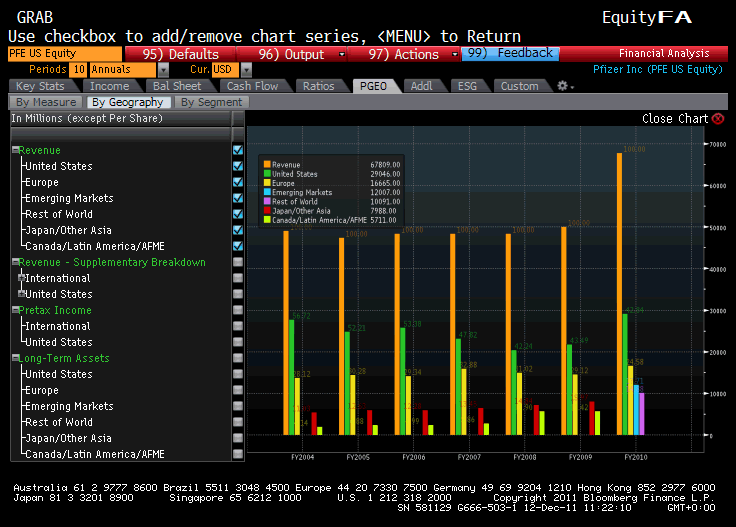The height and width of the screenshot is (527, 736).
Task: Select the By Segment view
Action: pos(211,102)
